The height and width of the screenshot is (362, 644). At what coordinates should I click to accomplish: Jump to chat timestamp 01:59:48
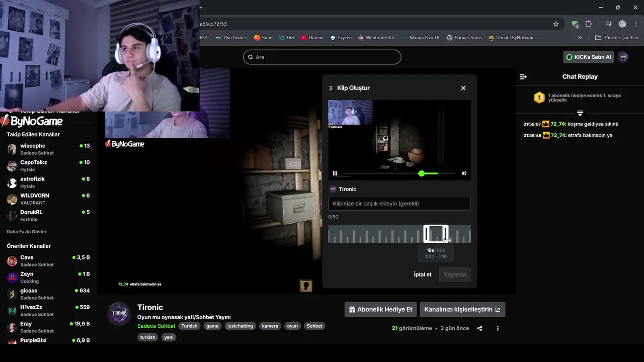[x=532, y=135]
